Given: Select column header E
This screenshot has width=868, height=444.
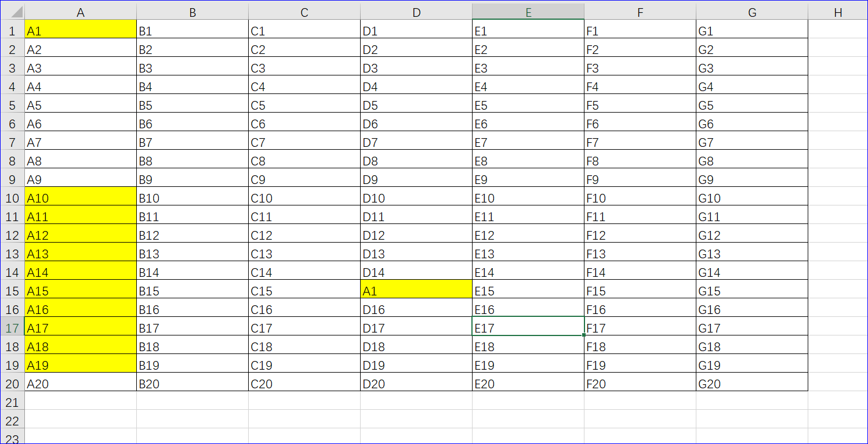Looking at the screenshot, I should pyautogui.click(x=528, y=12).
